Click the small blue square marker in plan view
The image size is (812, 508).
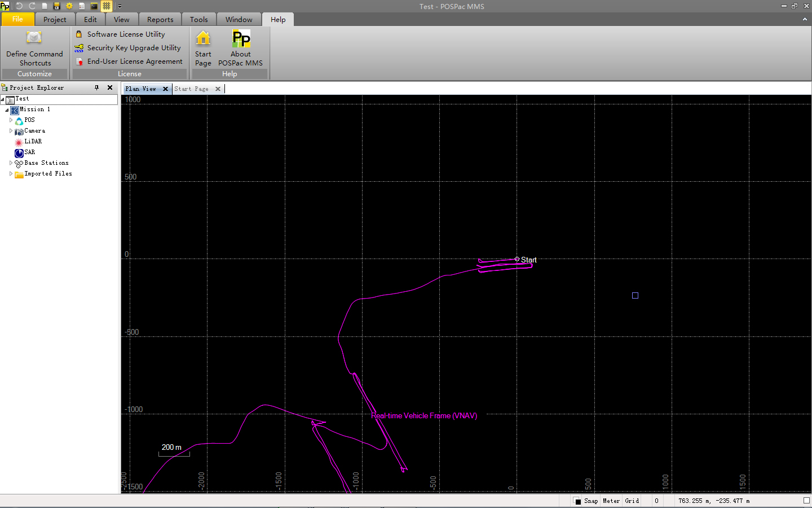[x=635, y=295]
